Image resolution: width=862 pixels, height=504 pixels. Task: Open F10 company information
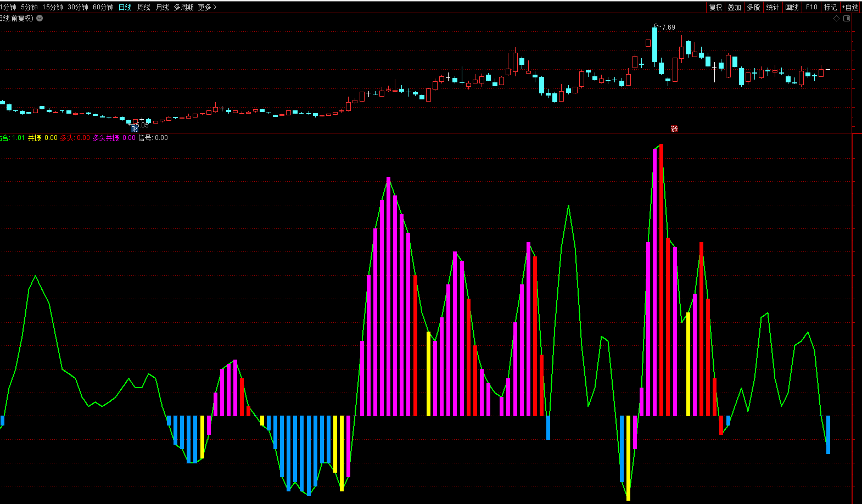pyautogui.click(x=811, y=7)
